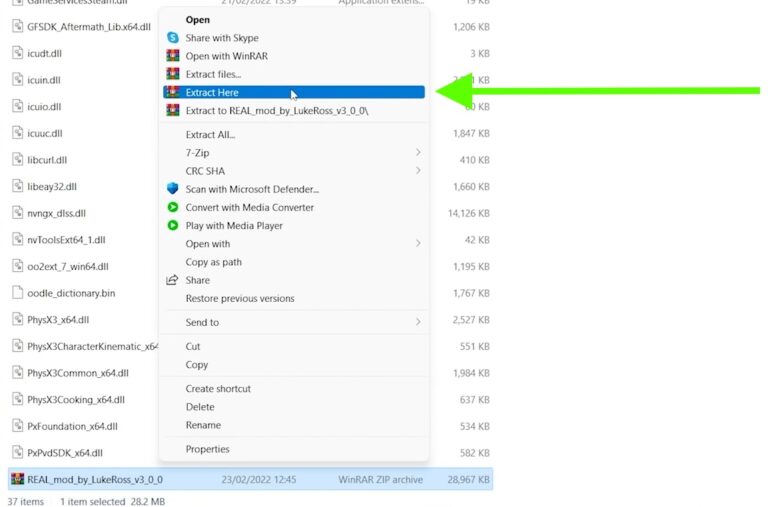This screenshot has width=768, height=507.
Task: Click the Share icon in context menu
Action: (173, 281)
